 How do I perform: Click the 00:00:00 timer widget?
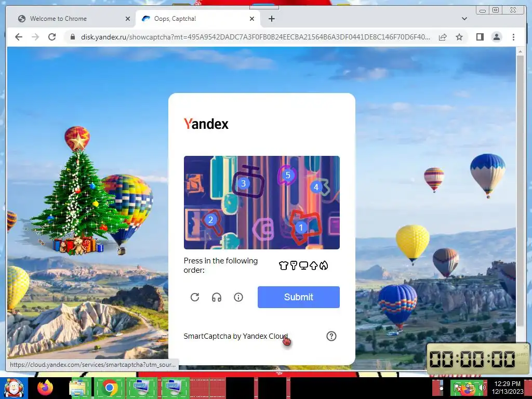click(478, 359)
